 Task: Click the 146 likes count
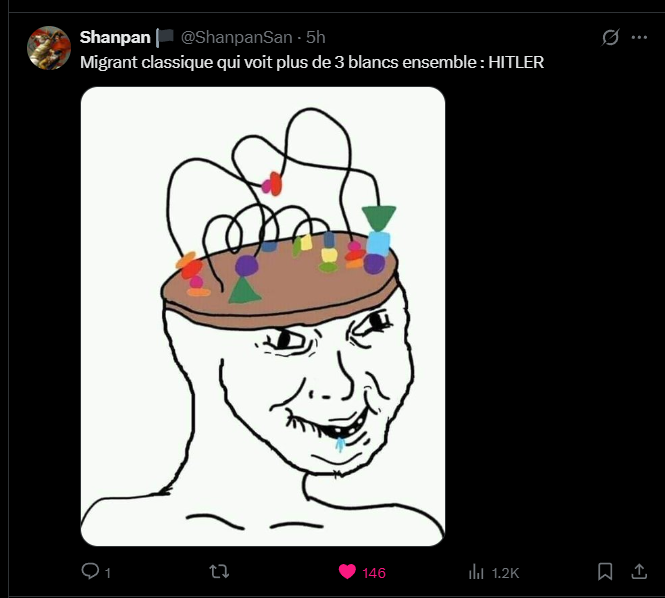click(x=374, y=573)
